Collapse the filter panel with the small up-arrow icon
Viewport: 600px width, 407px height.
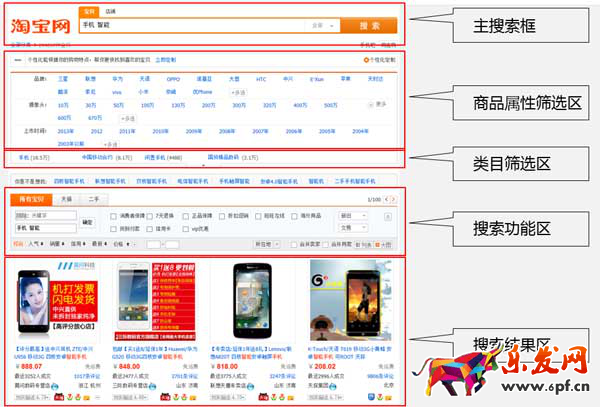click(388, 217)
